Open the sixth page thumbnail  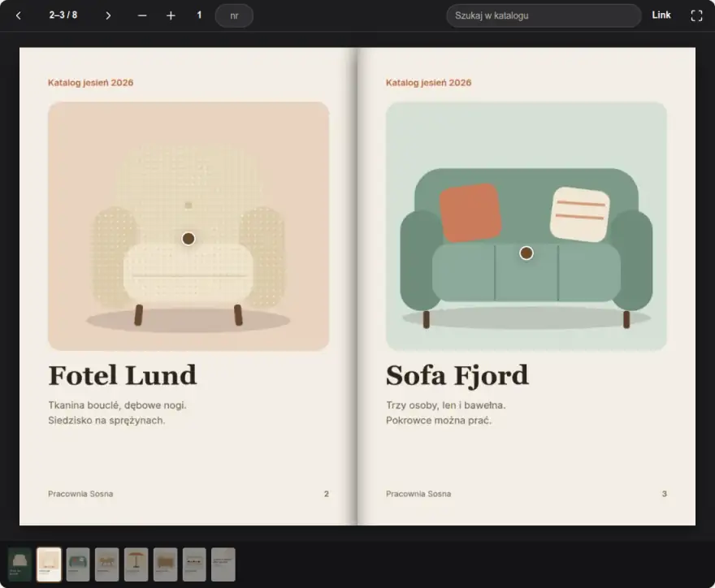165,564
